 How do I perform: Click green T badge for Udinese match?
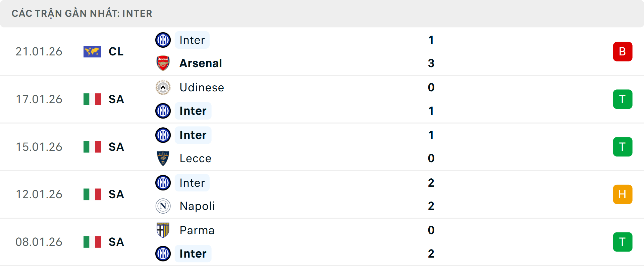click(x=623, y=99)
